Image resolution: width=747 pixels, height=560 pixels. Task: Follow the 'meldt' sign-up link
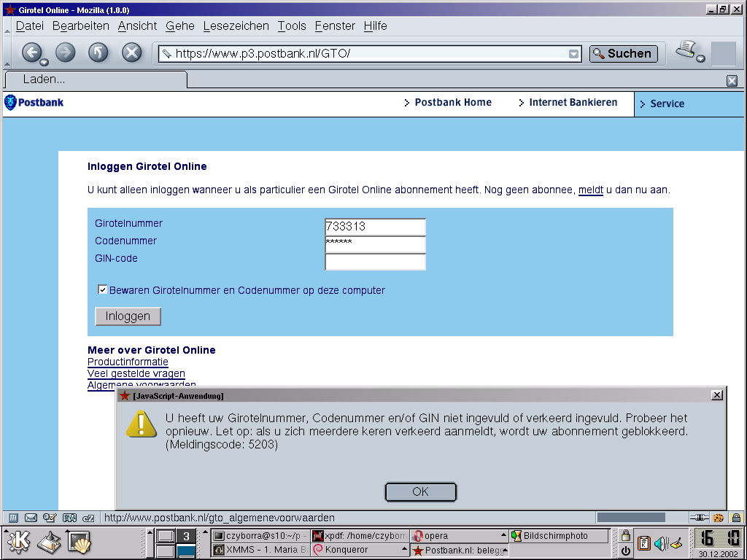[591, 190]
